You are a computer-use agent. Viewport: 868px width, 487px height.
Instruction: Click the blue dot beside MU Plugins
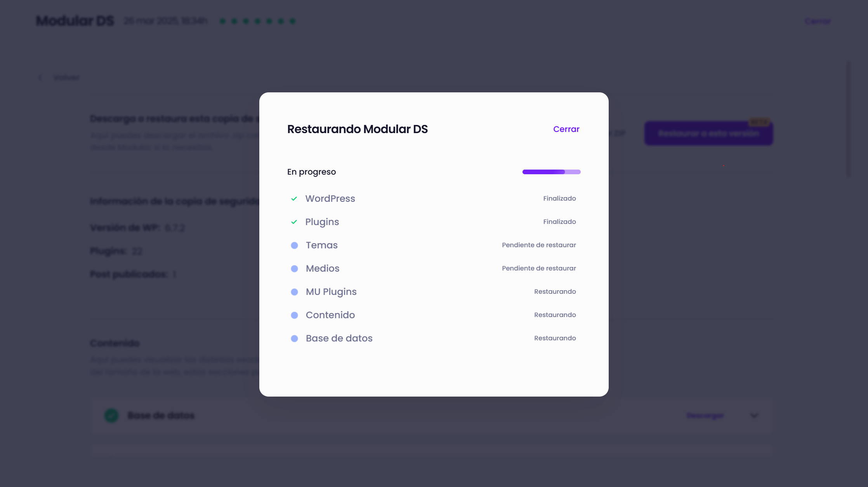tap(294, 292)
